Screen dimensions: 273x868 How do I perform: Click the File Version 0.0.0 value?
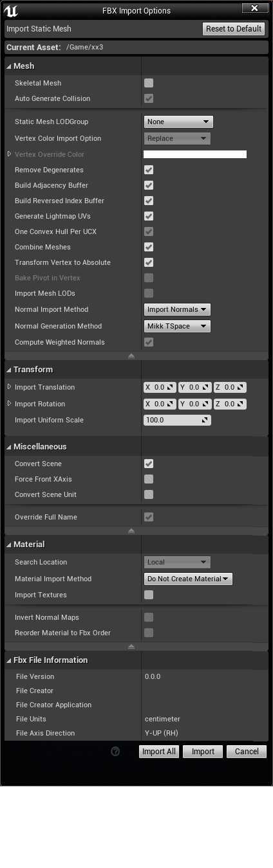pos(153,676)
